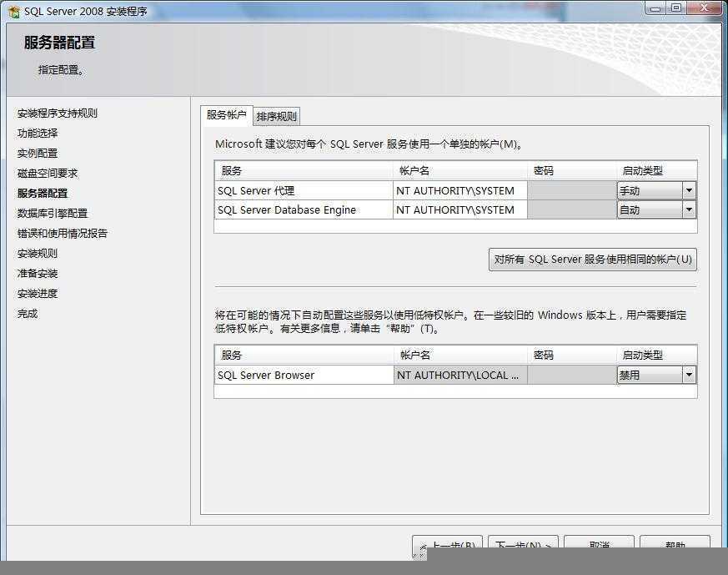Click the 准备安装 step in sidebar
This screenshot has height=575, width=728.
38,274
